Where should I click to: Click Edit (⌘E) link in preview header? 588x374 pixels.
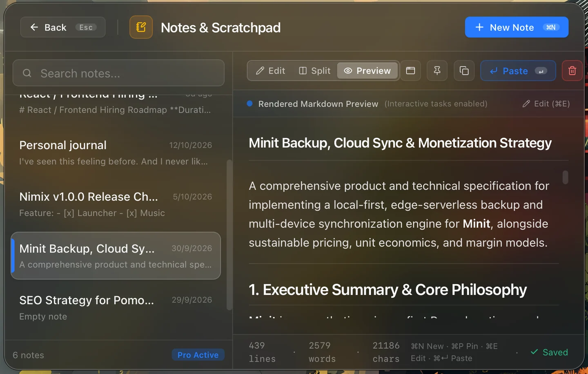[x=546, y=104]
